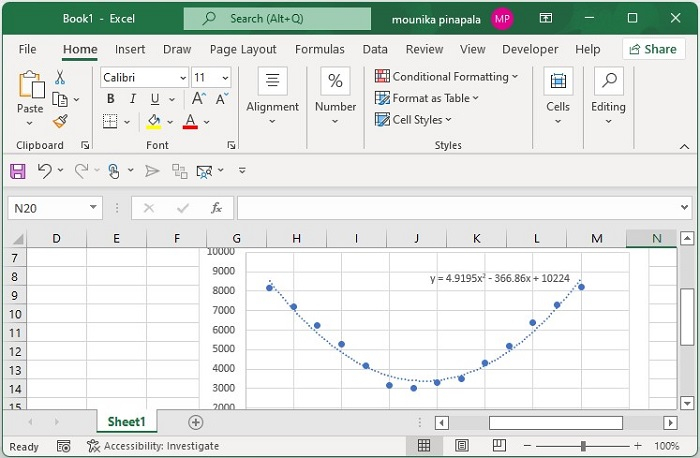Click the Cut scissors icon
The image size is (700, 458).
click(x=60, y=77)
